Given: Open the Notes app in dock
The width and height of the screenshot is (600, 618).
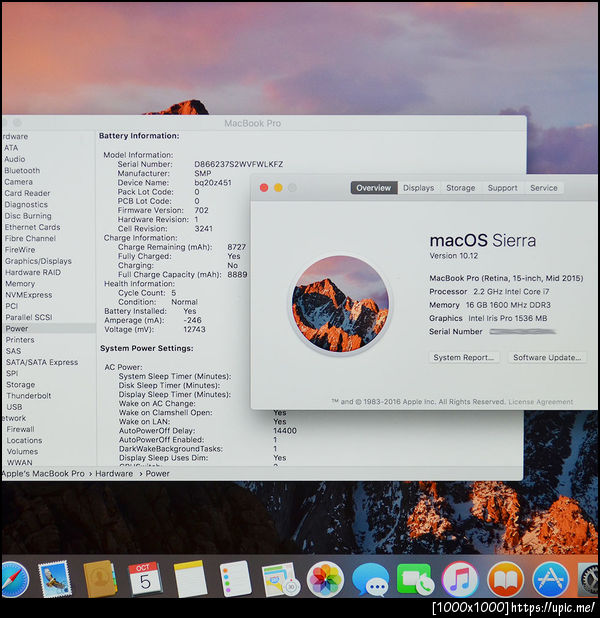Looking at the screenshot, I should pos(190,579).
